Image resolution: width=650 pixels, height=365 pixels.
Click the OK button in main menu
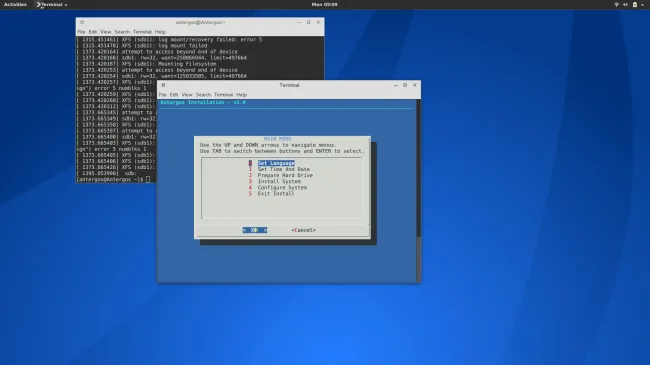(x=255, y=230)
